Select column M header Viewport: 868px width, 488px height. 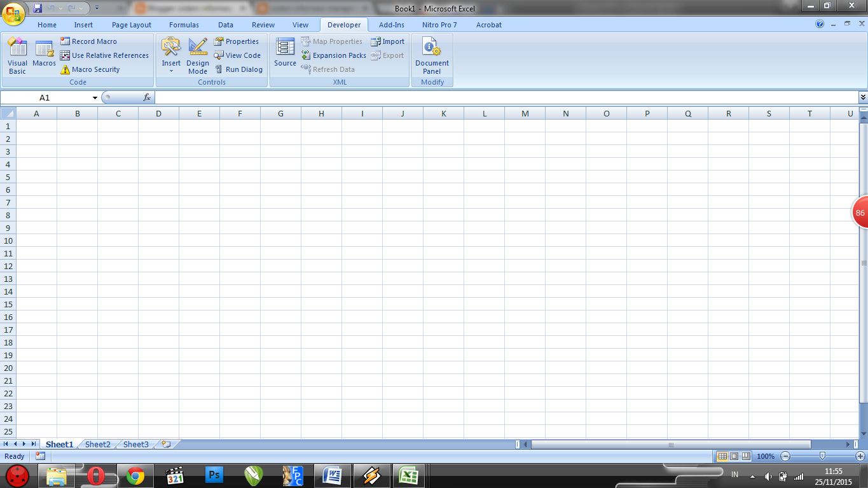click(525, 113)
